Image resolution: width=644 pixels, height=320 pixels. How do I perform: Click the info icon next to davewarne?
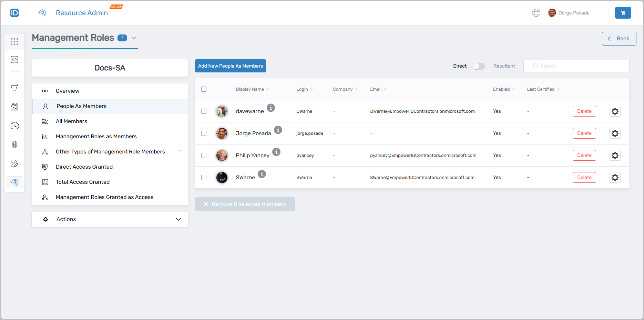pos(271,108)
